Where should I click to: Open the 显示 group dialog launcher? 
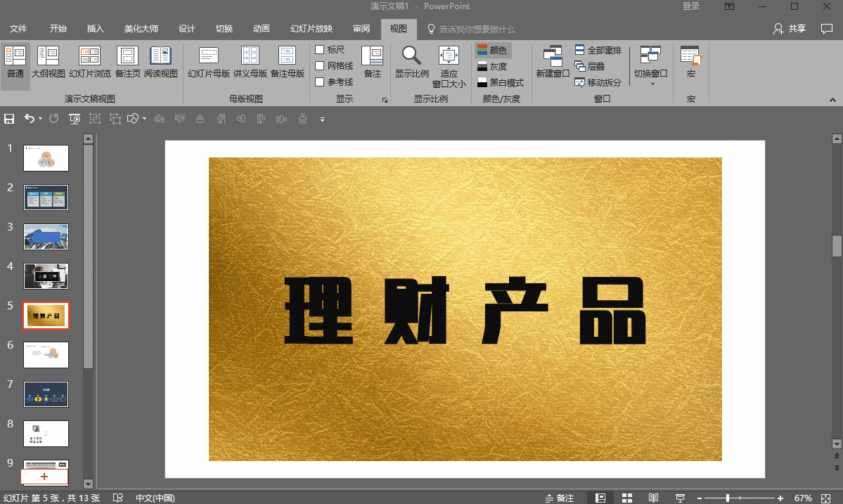385,101
